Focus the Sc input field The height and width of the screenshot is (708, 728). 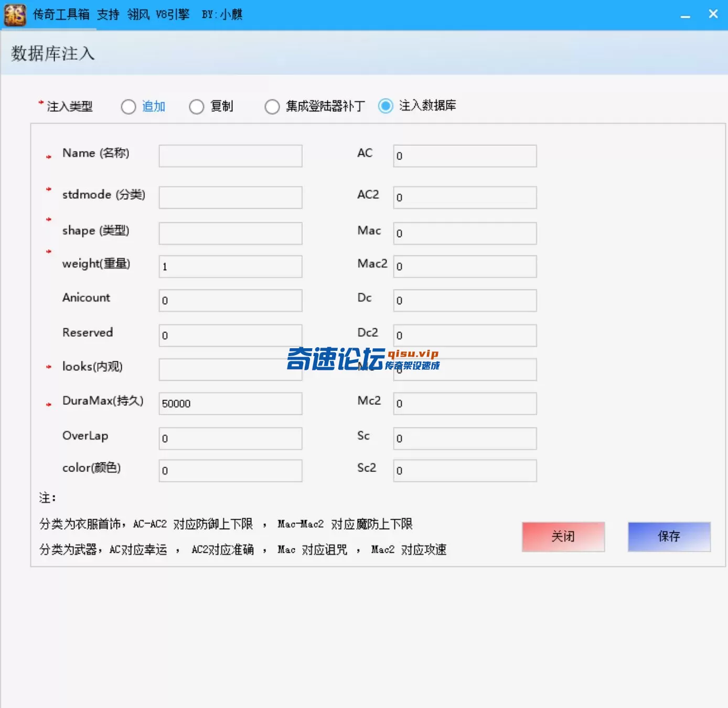tap(465, 438)
